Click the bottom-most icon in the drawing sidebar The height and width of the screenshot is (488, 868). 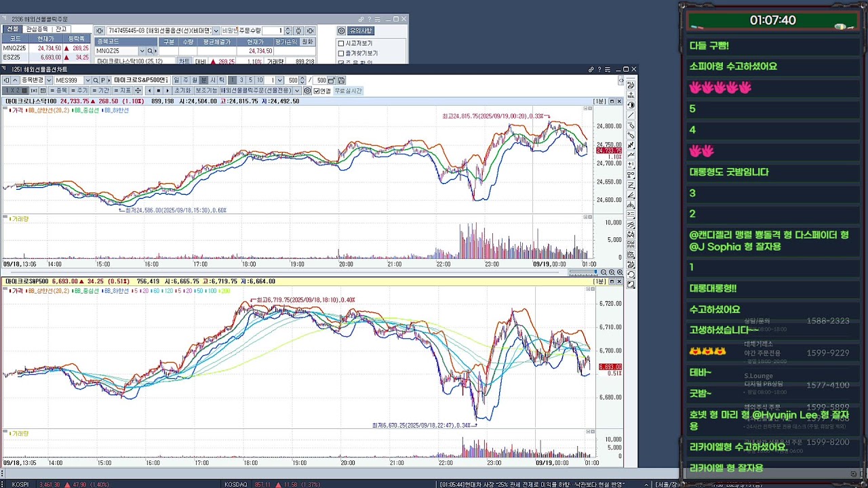pyautogui.click(x=631, y=284)
